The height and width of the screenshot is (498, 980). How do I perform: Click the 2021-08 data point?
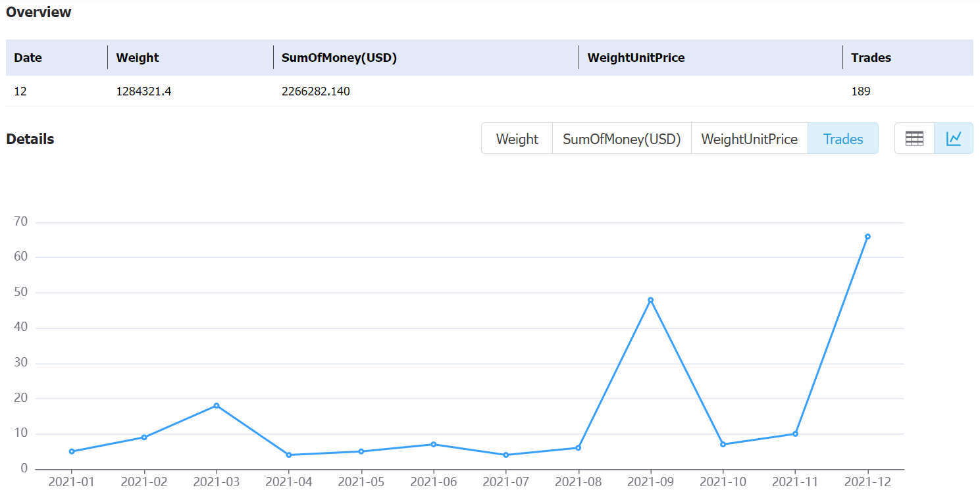(x=578, y=448)
